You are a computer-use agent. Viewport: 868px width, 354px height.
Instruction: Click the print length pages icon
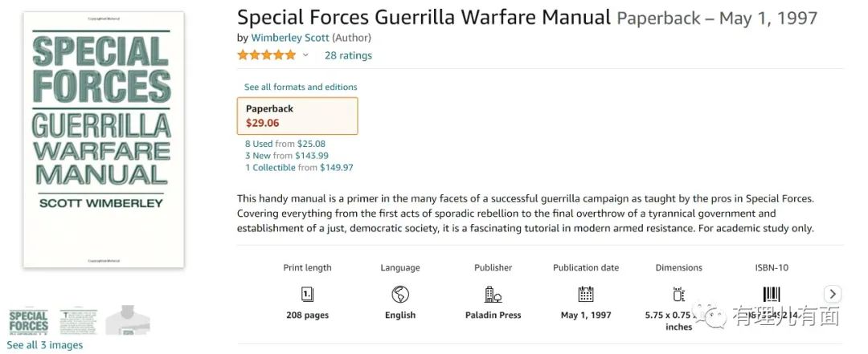[307, 294]
